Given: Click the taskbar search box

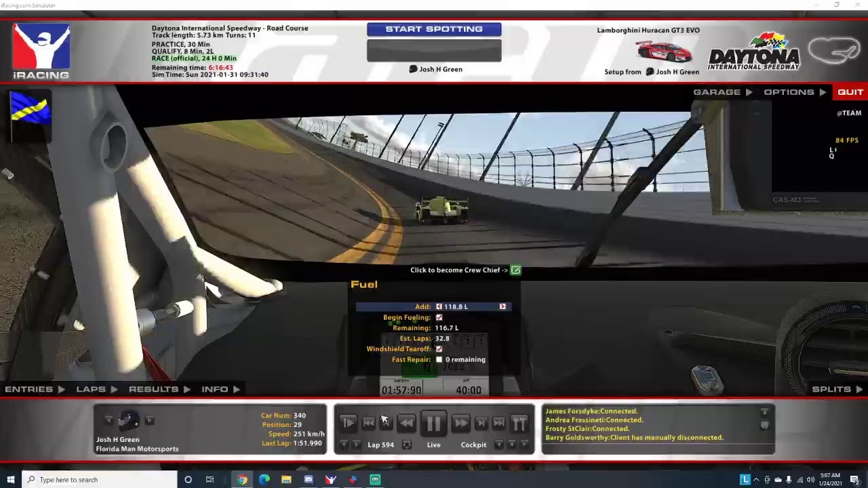Looking at the screenshot, I should (99, 480).
